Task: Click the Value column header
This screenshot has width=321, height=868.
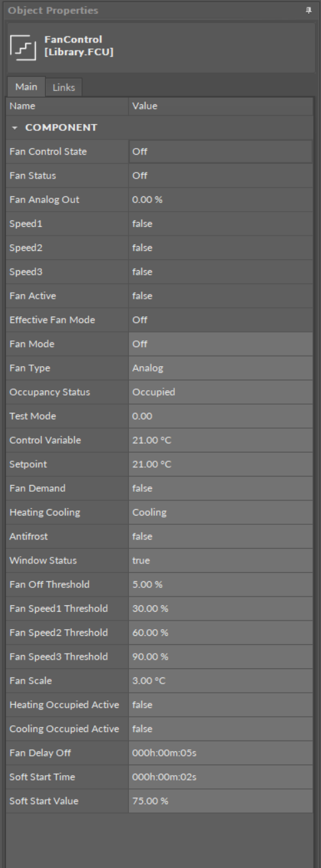Action: pos(221,106)
